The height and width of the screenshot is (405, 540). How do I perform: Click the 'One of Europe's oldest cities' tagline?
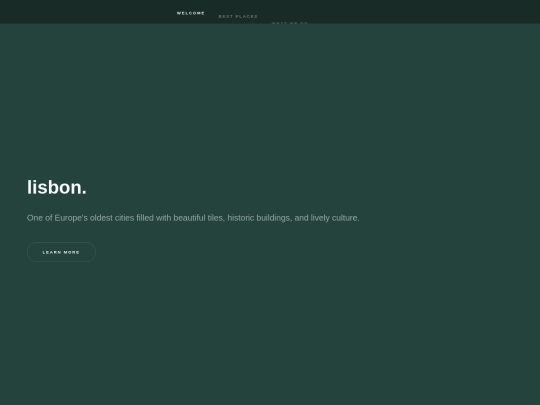coord(193,218)
